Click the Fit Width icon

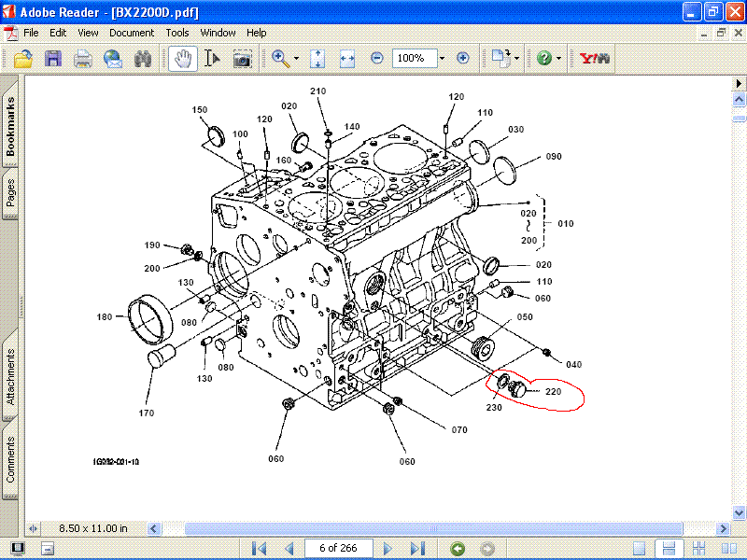tap(347, 59)
